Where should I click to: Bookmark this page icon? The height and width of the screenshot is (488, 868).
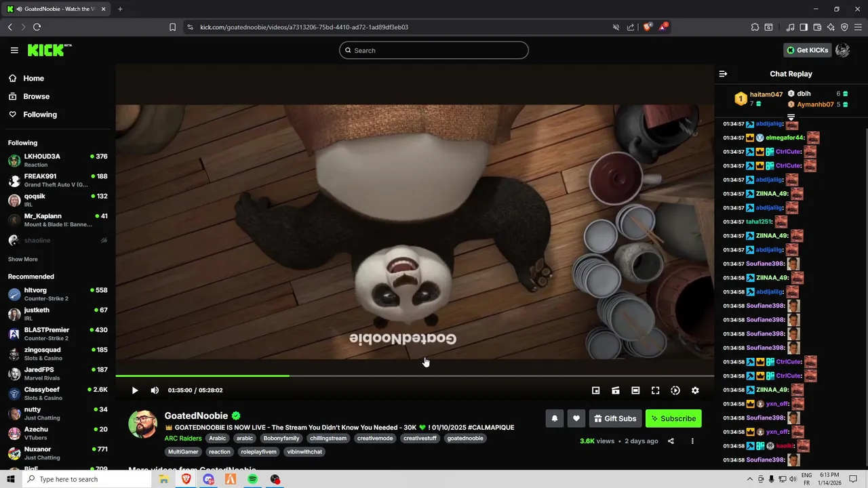(172, 27)
